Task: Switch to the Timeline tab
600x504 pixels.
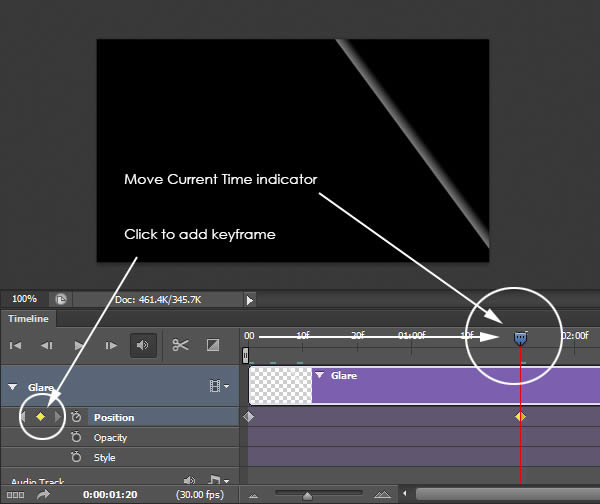Action: [x=28, y=319]
